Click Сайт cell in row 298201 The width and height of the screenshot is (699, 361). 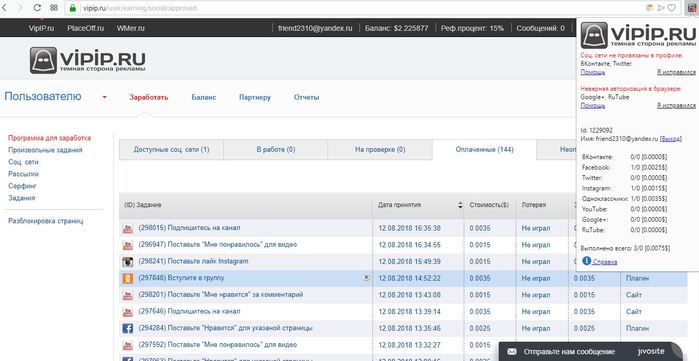[x=633, y=295]
